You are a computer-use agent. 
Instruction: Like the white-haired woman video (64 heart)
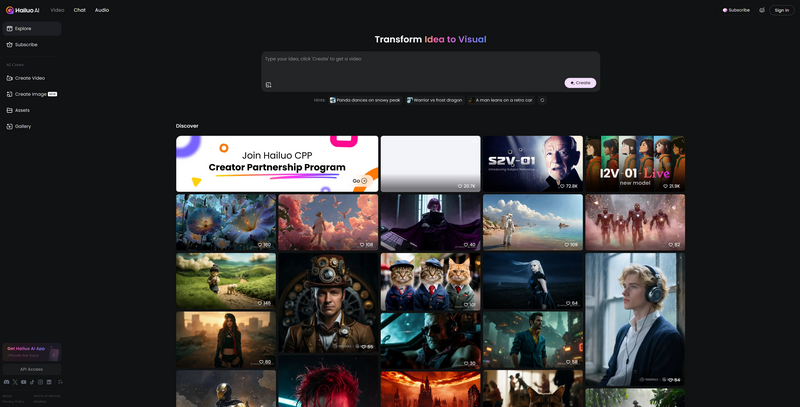570,303
